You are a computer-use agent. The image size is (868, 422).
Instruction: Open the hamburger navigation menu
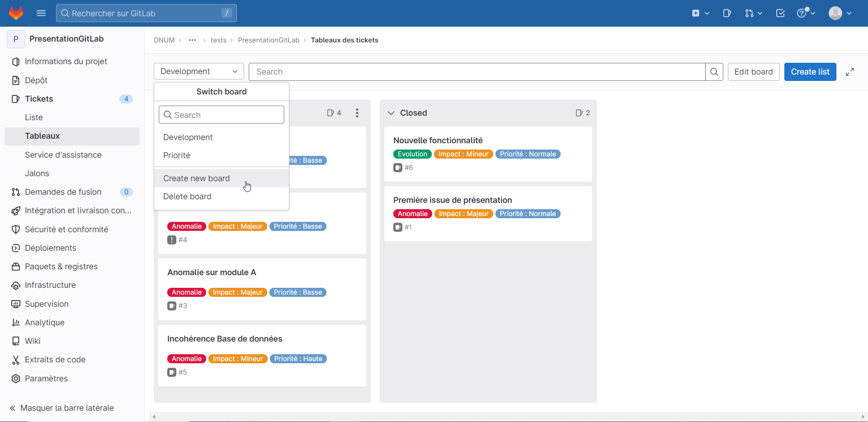point(41,13)
